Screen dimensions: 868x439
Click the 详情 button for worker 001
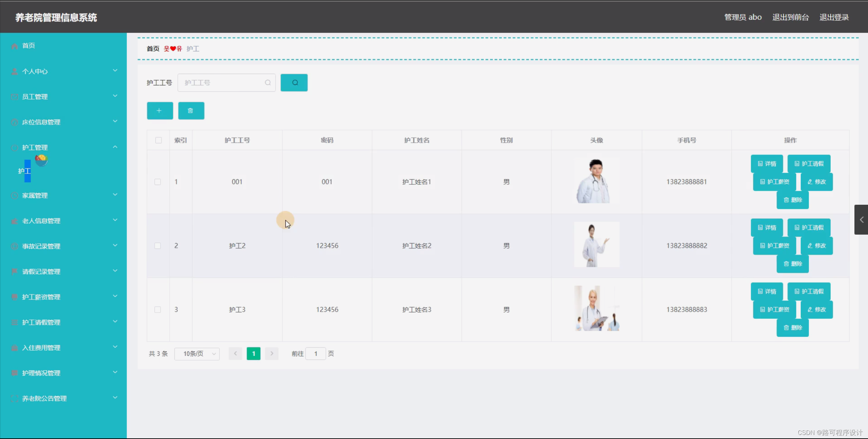click(767, 163)
